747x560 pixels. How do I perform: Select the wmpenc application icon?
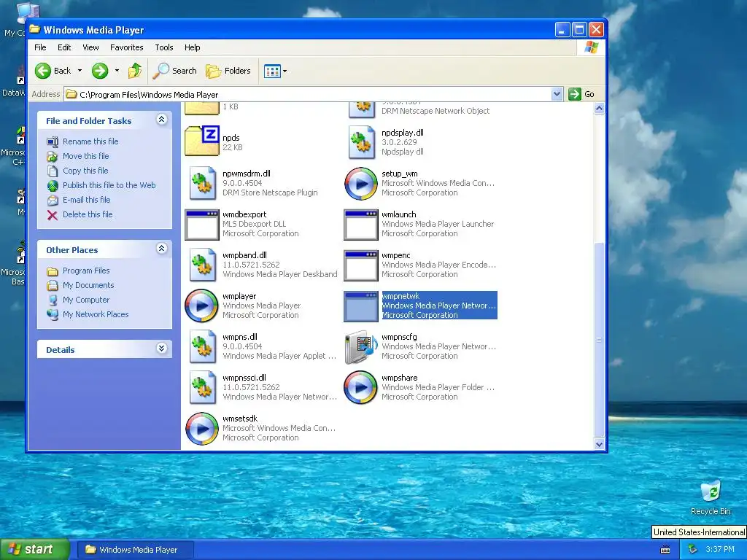point(361,265)
